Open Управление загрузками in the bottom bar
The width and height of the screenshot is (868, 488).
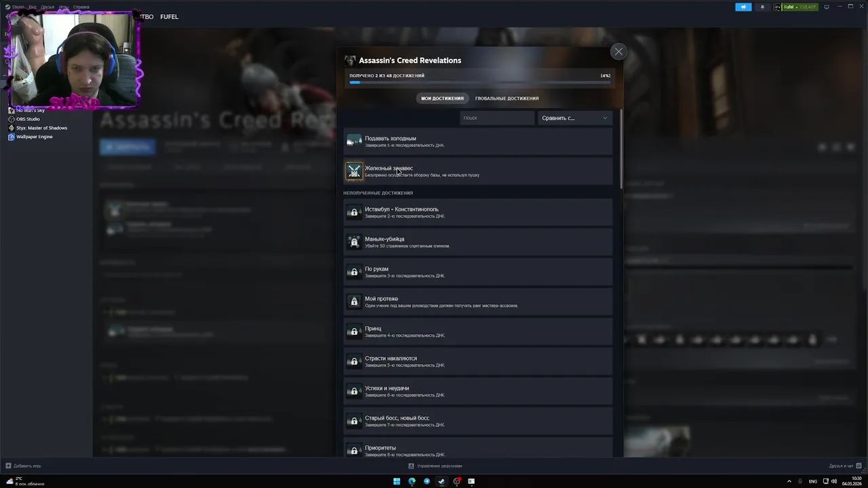tap(435, 466)
